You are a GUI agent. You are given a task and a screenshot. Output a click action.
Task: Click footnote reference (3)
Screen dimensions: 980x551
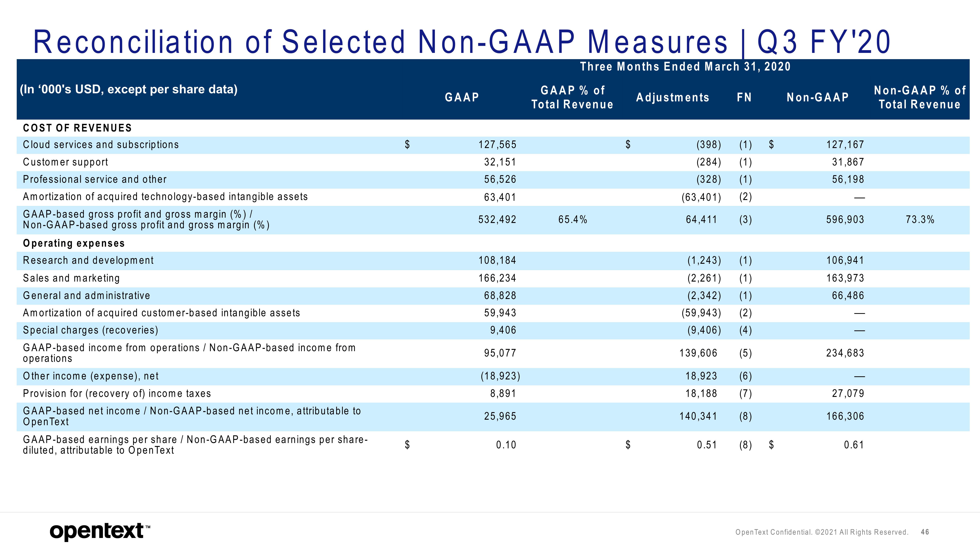click(x=746, y=219)
